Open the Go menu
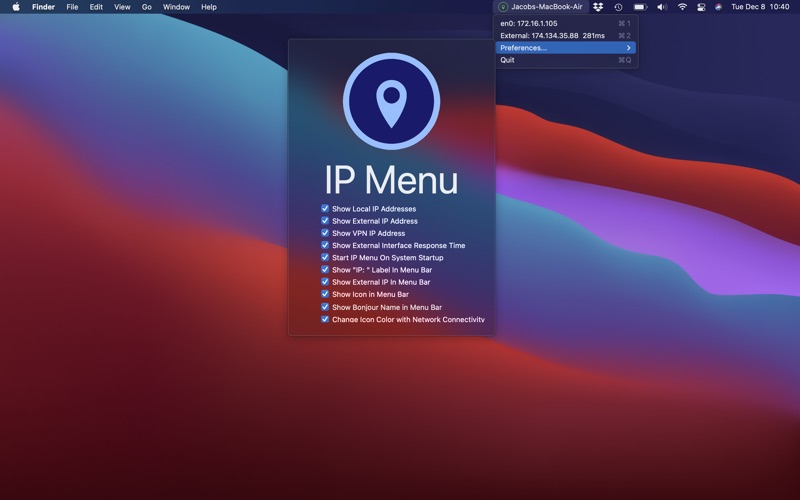Screen dimensions: 800x500 [x=146, y=7]
